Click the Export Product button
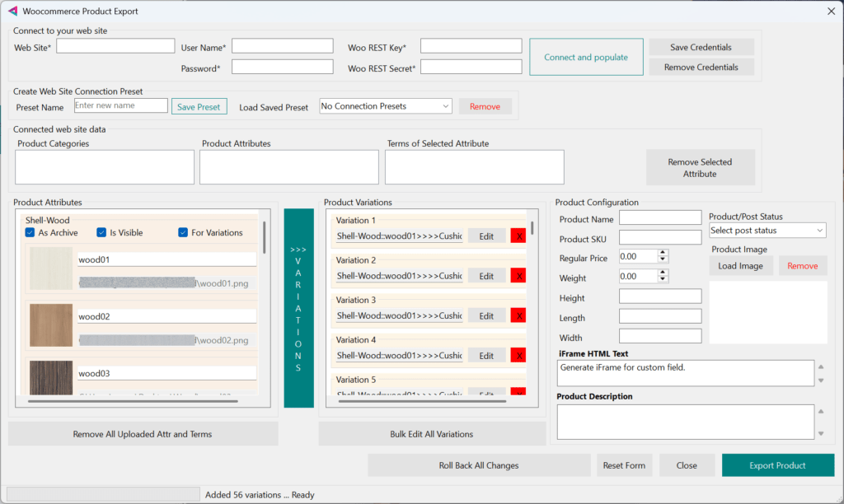Image resolution: width=844 pixels, height=504 pixels. click(777, 465)
